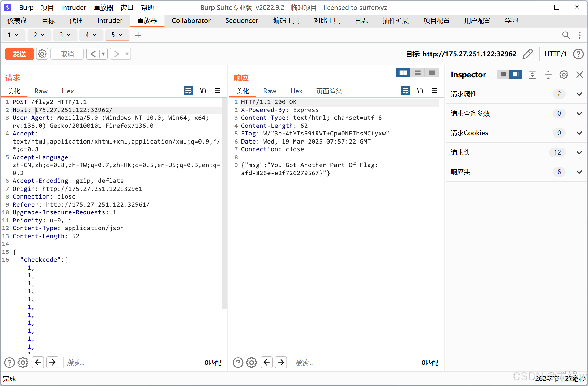The width and height of the screenshot is (588, 386).
Task: Switch response view to 页面渲染 render
Action: 329,91
